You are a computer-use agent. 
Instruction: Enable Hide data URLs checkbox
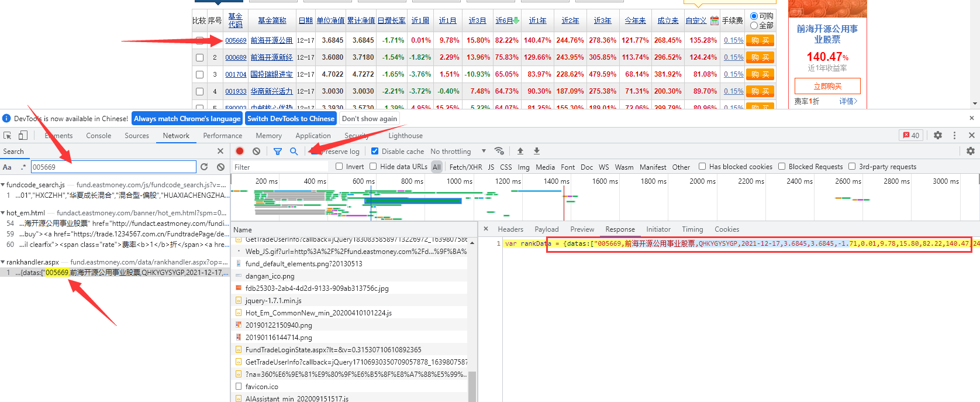[x=373, y=166]
